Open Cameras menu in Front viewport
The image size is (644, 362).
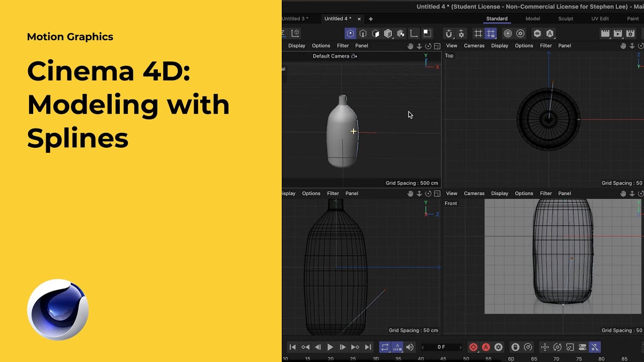tap(474, 194)
